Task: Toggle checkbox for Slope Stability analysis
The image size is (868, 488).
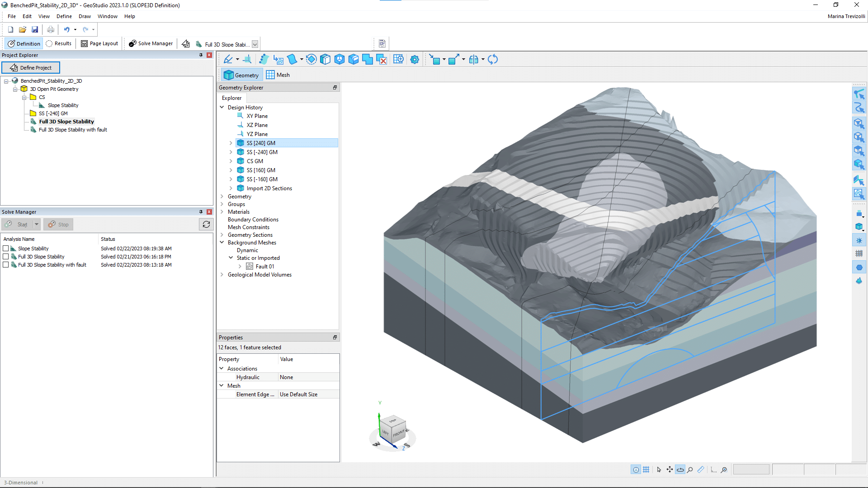Action: pos(7,248)
